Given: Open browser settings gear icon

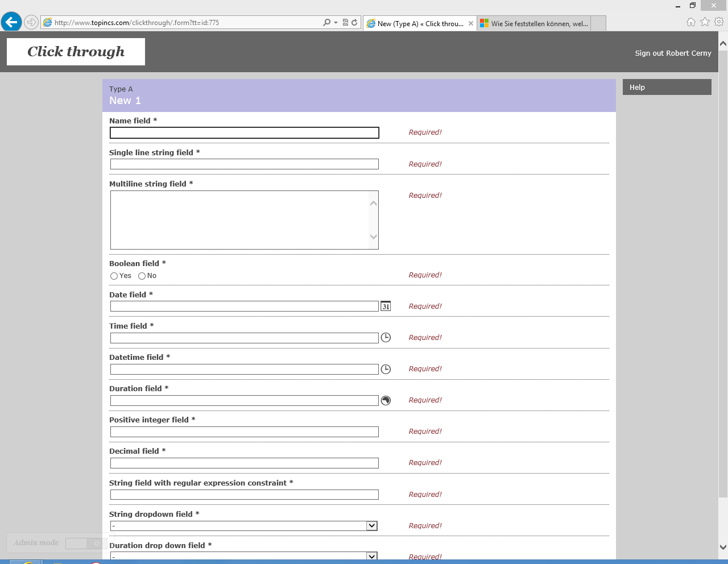Looking at the screenshot, I should pos(719,22).
